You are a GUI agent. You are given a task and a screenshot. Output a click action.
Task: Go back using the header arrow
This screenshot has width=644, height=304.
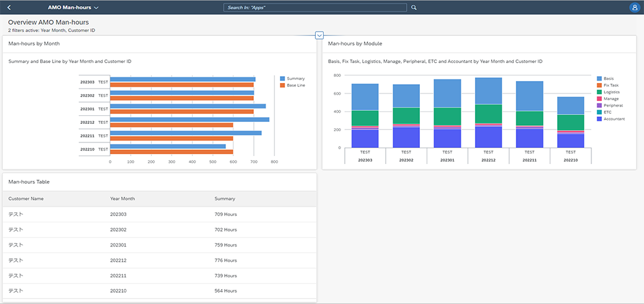coord(9,7)
